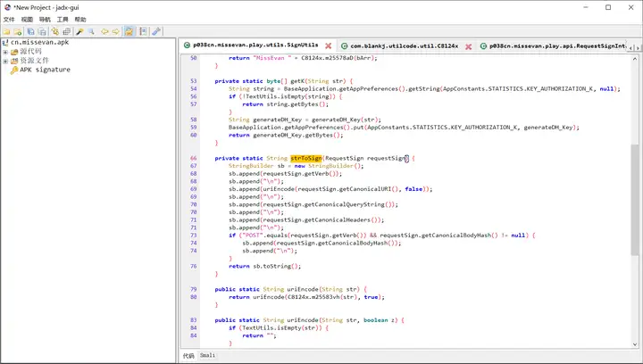This screenshot has height=364, width=643.
Task: Click C8124x.m25583vh(str) on line 80
Action: coord(321,297)
